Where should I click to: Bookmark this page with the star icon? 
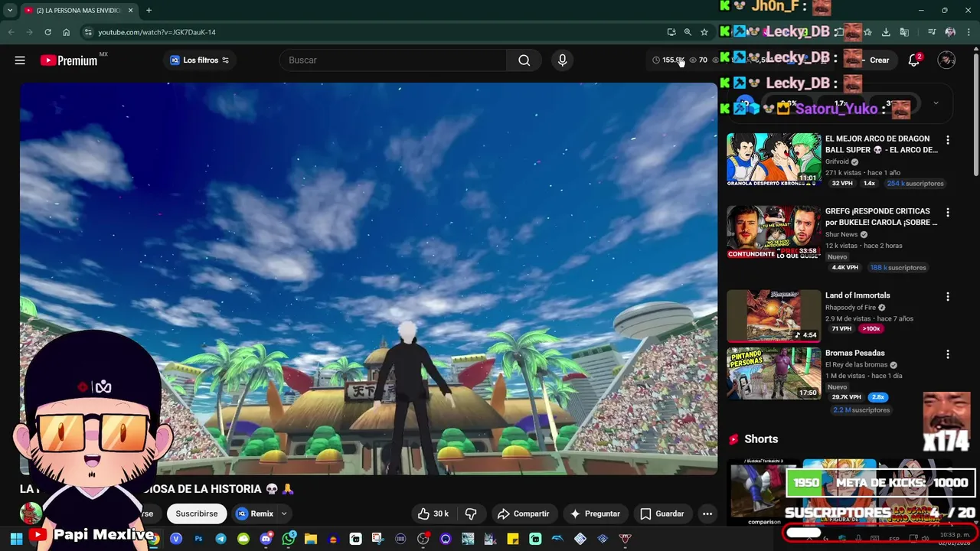(x=704, y=32)
